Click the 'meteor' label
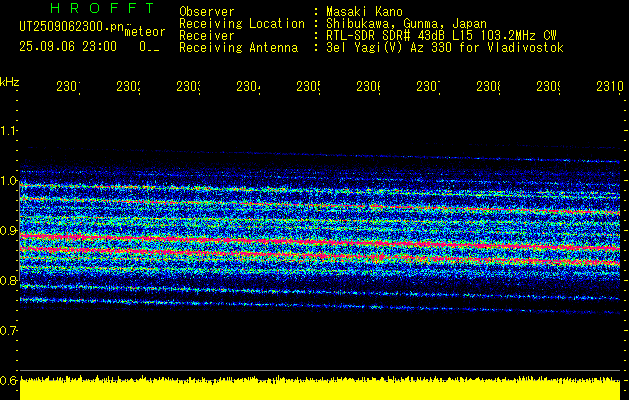The width and height of the screenshot is (629, 400). pos(145,32)
